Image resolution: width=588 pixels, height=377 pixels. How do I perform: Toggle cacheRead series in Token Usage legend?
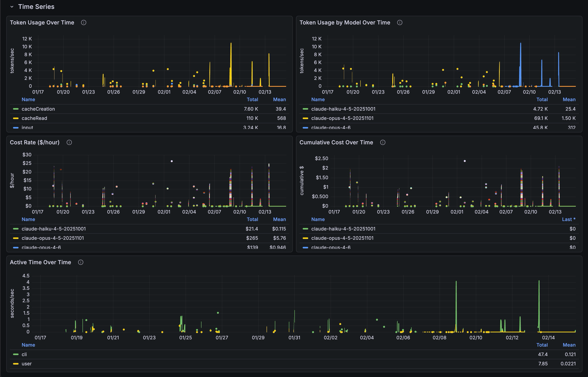tap(34, 118)
